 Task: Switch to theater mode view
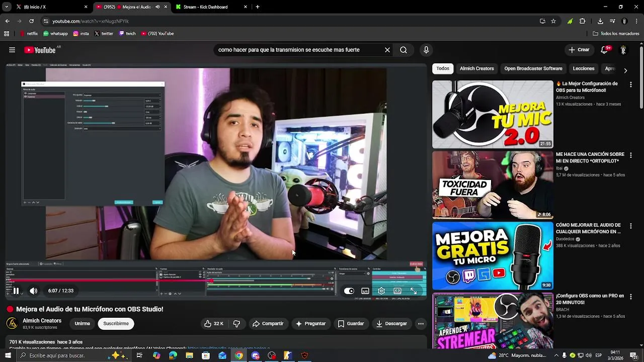coord(397,291)
